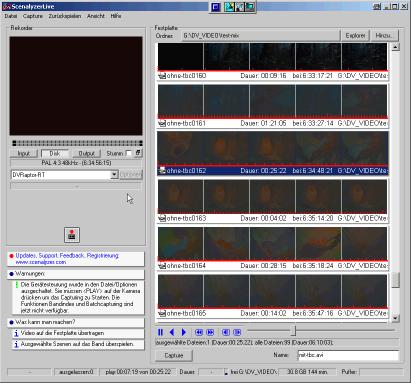
Task: Click the 30.8 GB 144 min. status entry
Action: click(307, 372)
